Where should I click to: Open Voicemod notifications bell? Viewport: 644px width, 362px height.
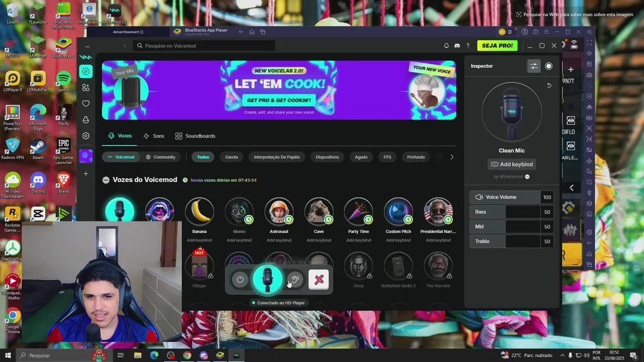tap(446, 46)
